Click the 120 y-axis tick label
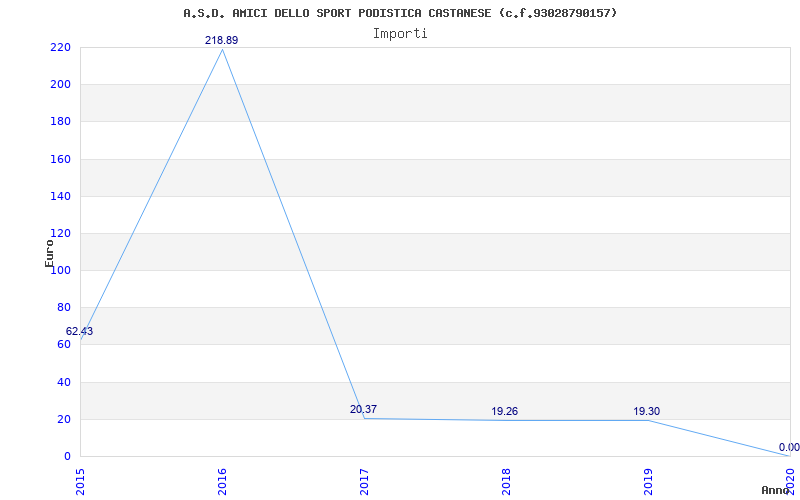Viewport: 800px width, 500px height. coord(60,234)
